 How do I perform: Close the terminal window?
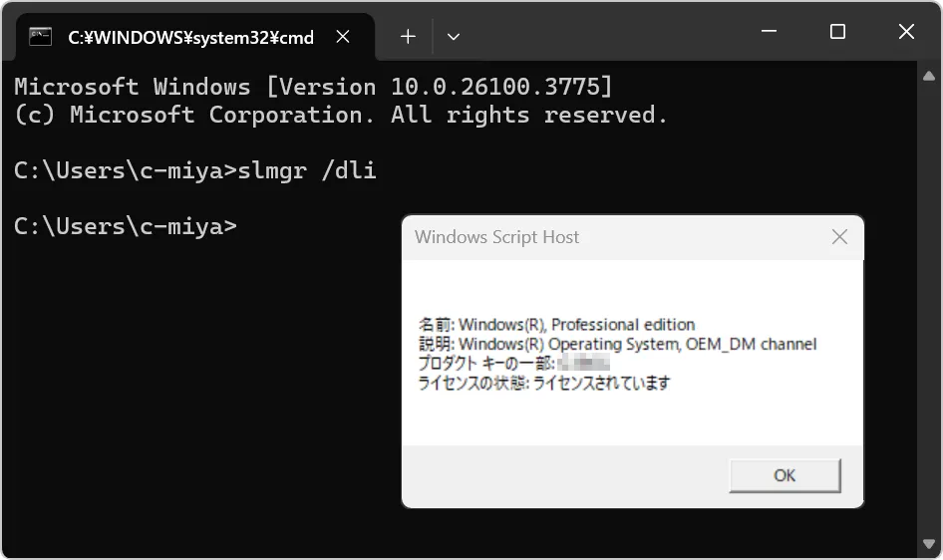click(x=906, y=31)
